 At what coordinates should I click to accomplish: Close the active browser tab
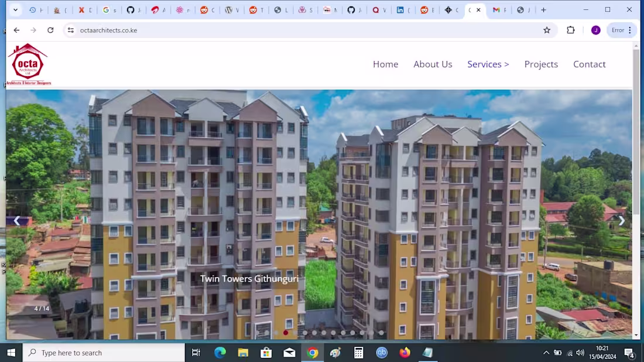pyautogui.click(x=478, y=10)
